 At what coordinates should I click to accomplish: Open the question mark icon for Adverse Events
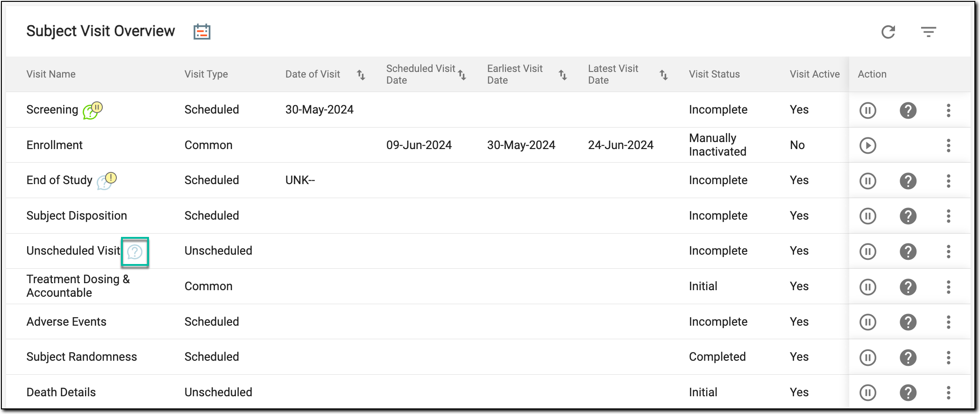[908, 322]
